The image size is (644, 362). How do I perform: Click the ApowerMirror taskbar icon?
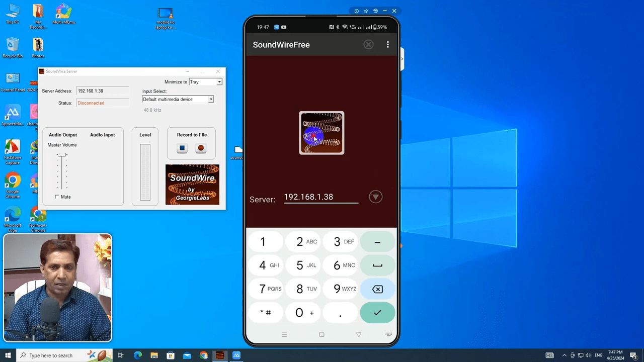pyautogui.click(x=236, y=355)
